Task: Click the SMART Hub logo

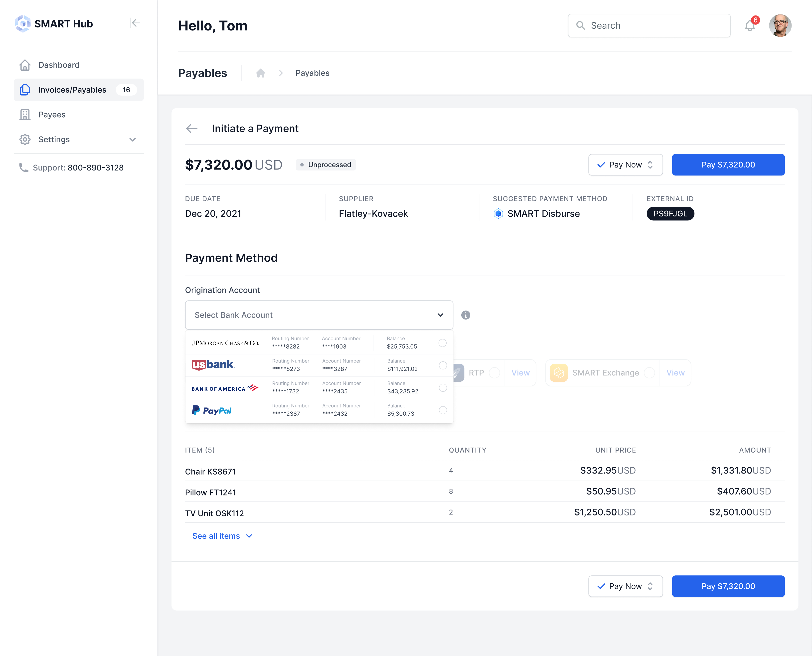Action: tap(54, 23)
